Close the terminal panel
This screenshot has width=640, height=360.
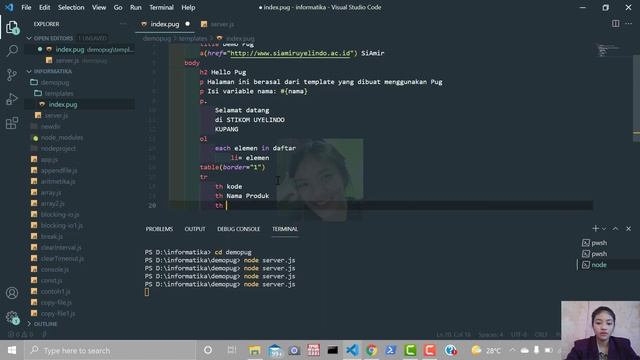tap(629, 229)
